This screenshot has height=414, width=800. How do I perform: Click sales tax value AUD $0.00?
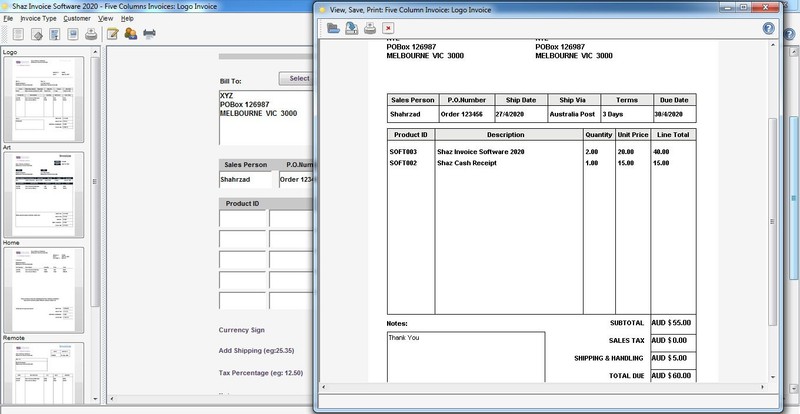(669, 340)
